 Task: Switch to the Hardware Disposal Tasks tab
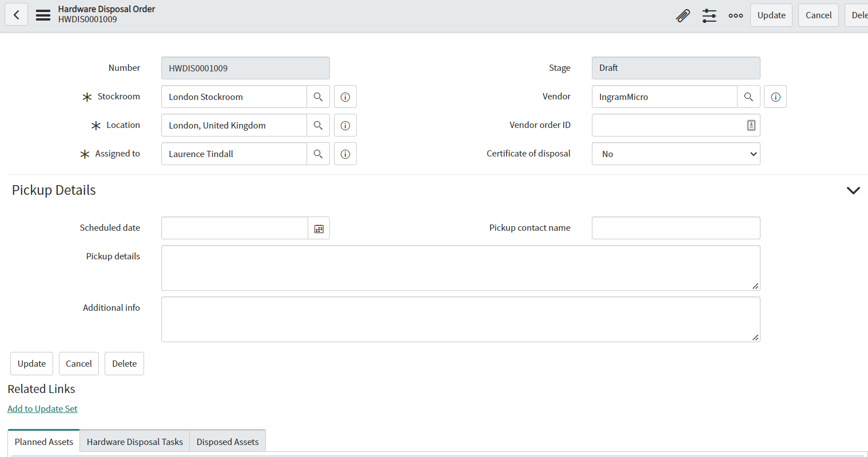point(134,441)
